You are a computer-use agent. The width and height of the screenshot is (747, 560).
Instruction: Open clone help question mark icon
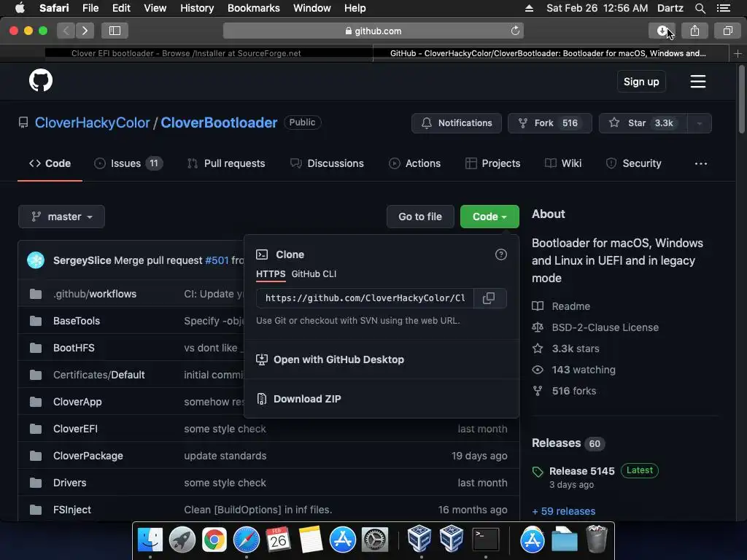coord(500,254)
